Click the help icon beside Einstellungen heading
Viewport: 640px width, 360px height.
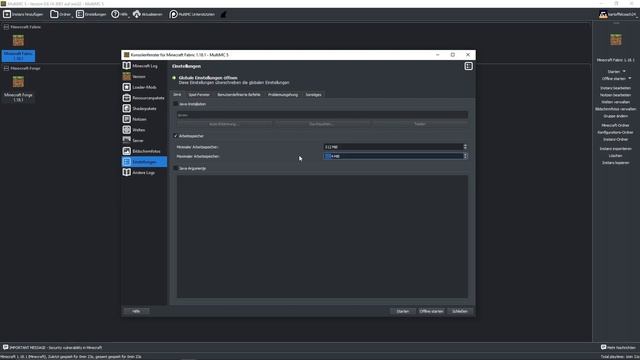click(x=468, y=66)
